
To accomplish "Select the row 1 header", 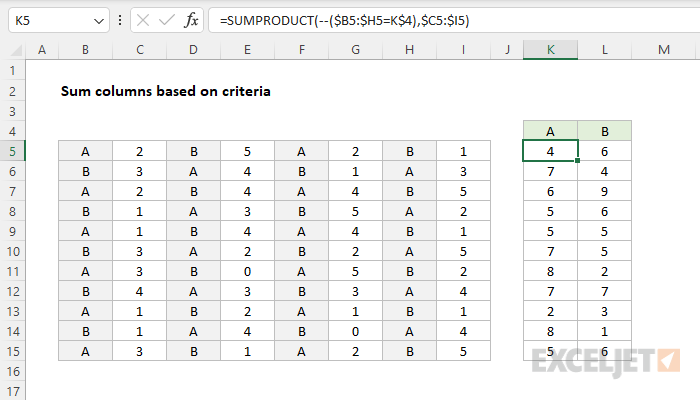I will click(13, 71).
